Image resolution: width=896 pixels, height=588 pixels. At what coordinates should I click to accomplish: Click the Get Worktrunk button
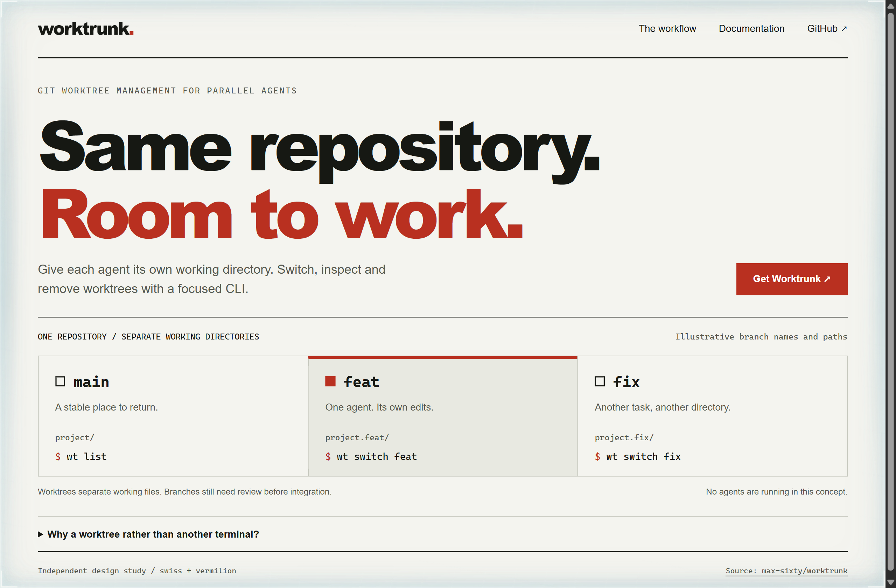[x=792, y=279]
